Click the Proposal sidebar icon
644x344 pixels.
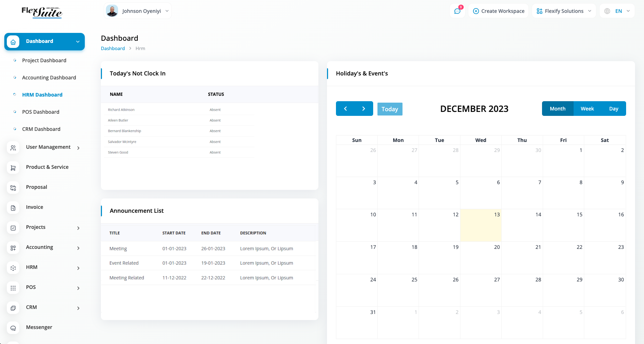(13, 188)
